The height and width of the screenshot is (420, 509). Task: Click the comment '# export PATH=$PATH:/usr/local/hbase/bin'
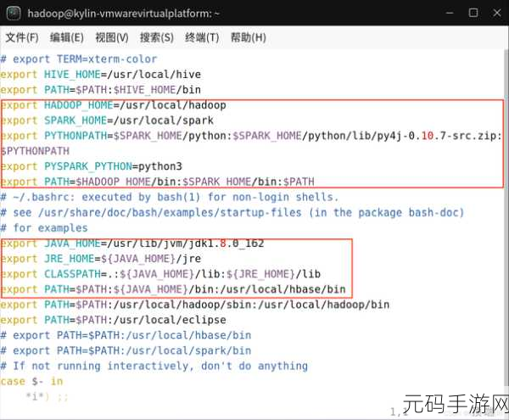(126, 335)
